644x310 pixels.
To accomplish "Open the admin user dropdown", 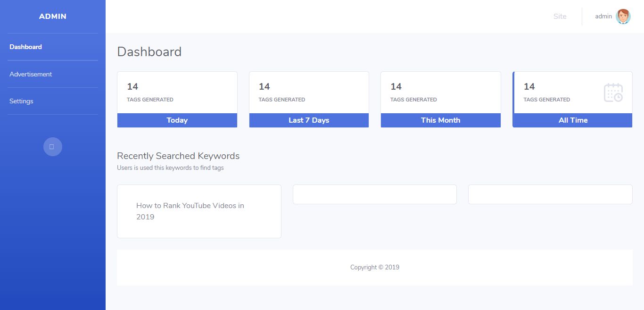I will coord(603,17).
